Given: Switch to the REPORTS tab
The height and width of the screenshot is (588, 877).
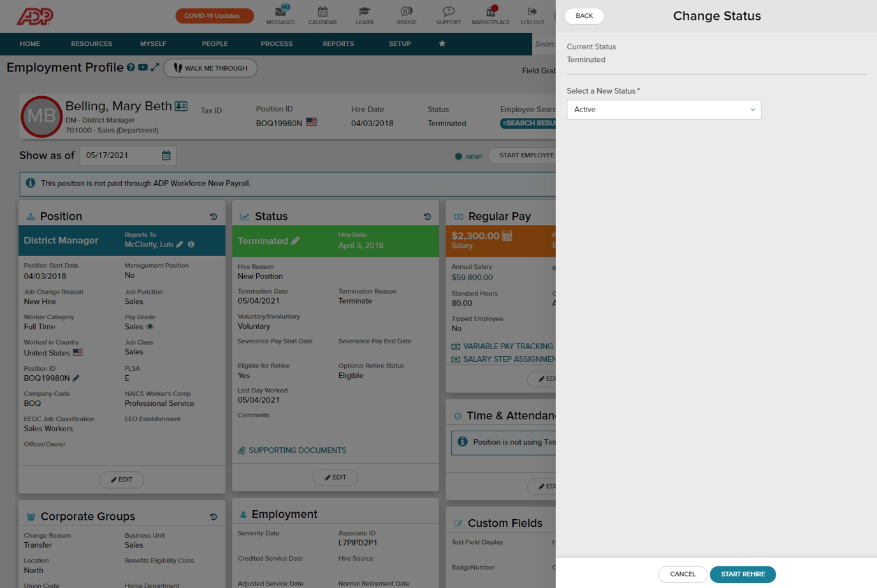Looking at the screenshot, I should click(338, 44).
